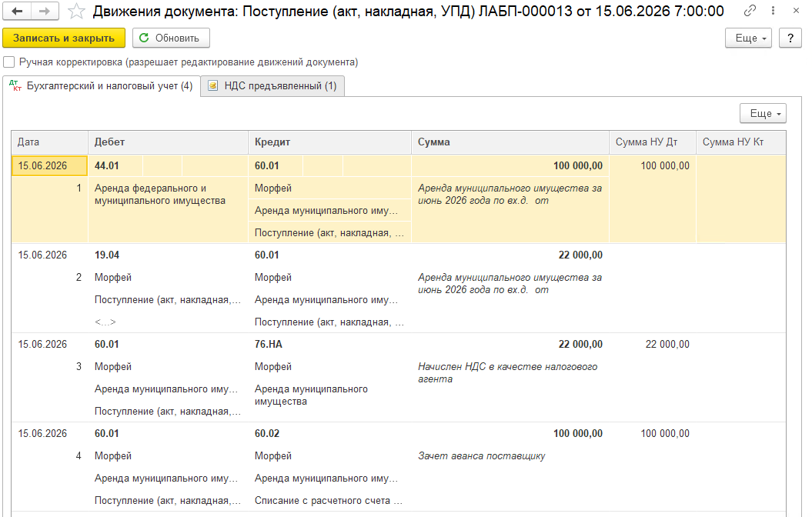Open the three-dot options menu

click(774, 10)
